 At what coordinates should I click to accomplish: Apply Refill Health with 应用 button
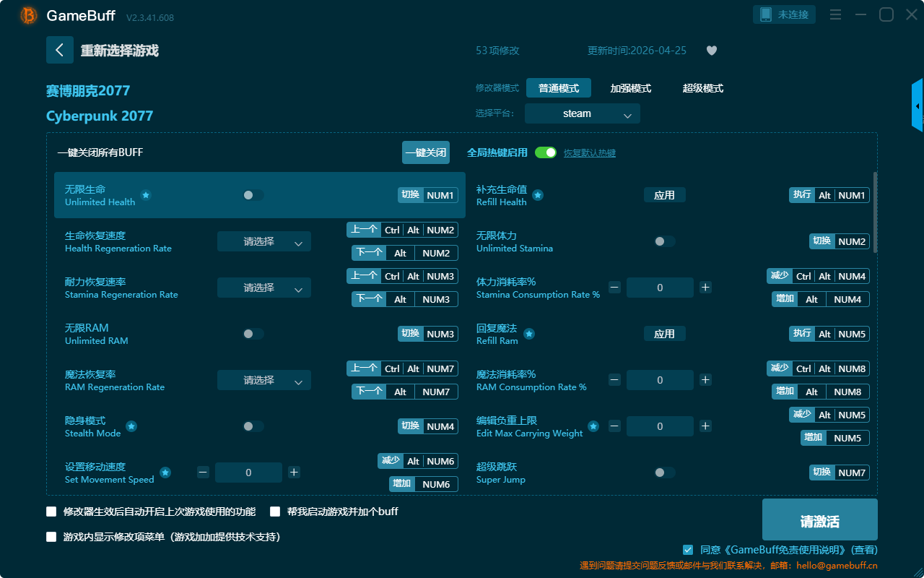[x=665, y=195]
